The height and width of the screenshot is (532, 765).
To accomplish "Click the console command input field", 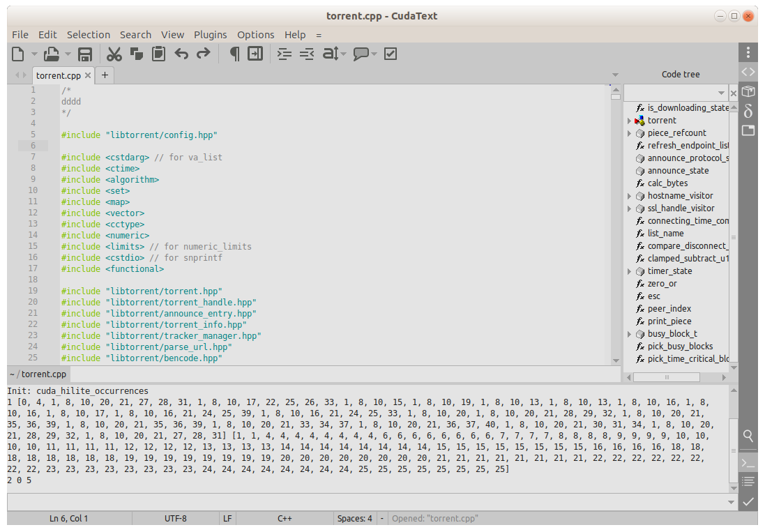I will click(x=366, y=502).
